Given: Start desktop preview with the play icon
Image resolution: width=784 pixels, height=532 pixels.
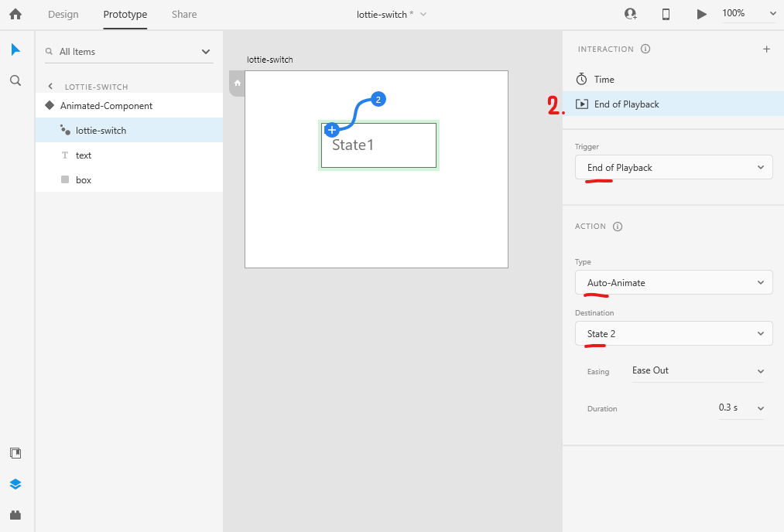Looking at the screenshot, I should tap(701, 13).
